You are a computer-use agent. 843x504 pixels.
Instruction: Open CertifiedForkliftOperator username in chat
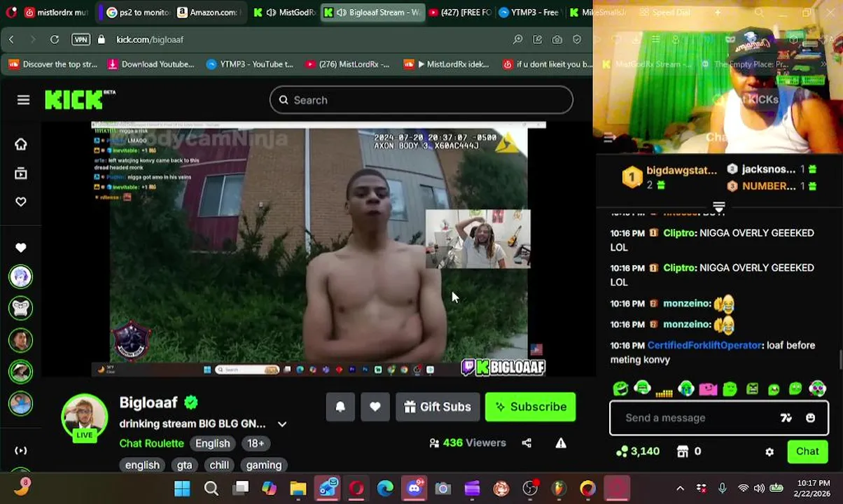click(704, 345)
